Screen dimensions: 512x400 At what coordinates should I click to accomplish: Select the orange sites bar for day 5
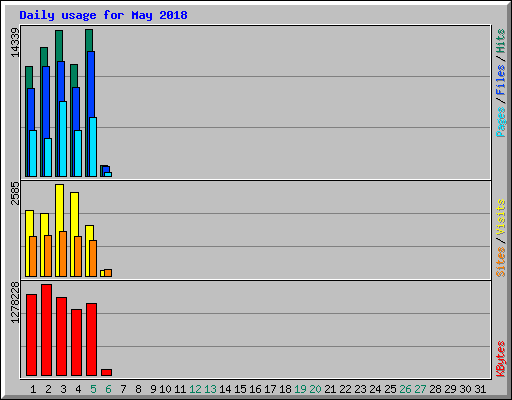[93, 258]
